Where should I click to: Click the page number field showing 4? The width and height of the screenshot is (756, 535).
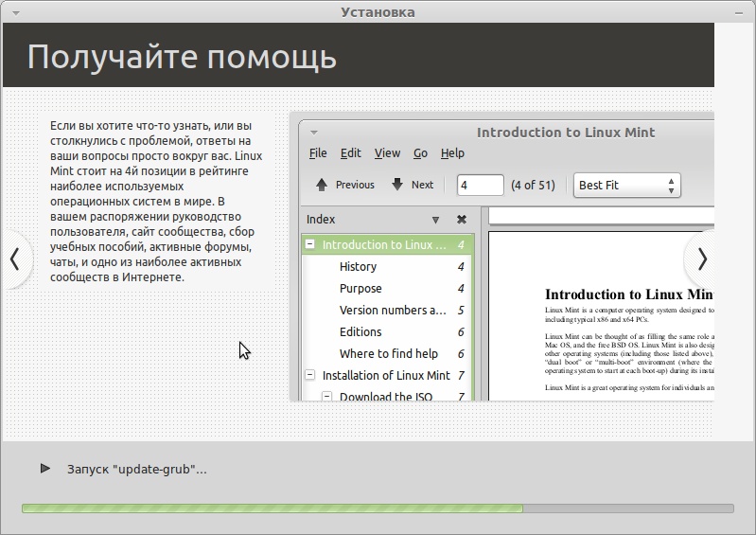tap(481, 186)
